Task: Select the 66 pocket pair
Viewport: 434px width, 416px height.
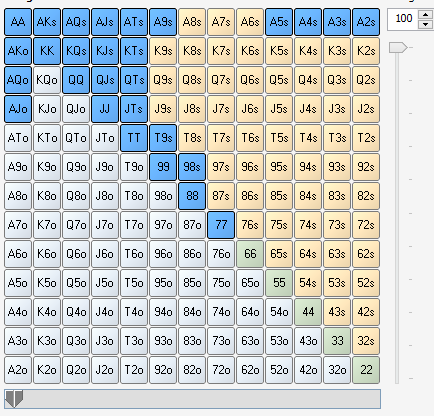Action: 250,254
